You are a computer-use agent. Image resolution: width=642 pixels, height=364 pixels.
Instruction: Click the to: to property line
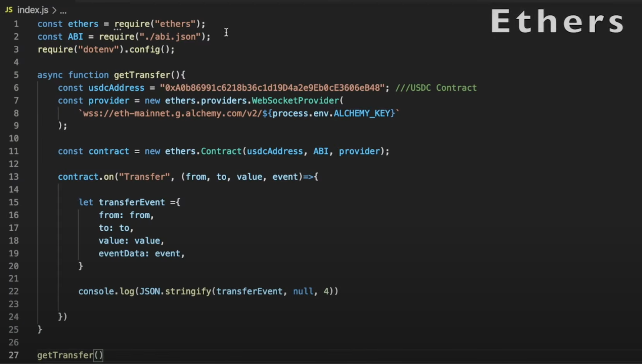point(116,228)
